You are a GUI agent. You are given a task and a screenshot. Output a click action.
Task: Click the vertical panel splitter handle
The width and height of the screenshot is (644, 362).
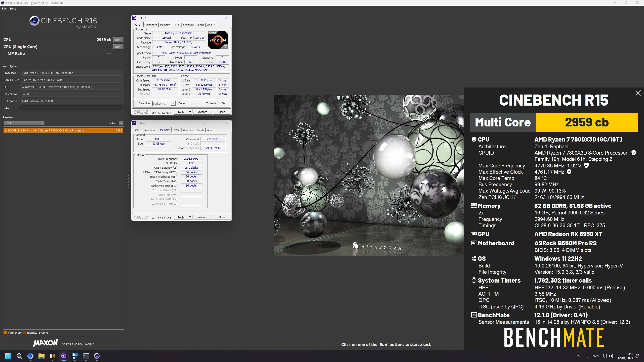point(128,180)
